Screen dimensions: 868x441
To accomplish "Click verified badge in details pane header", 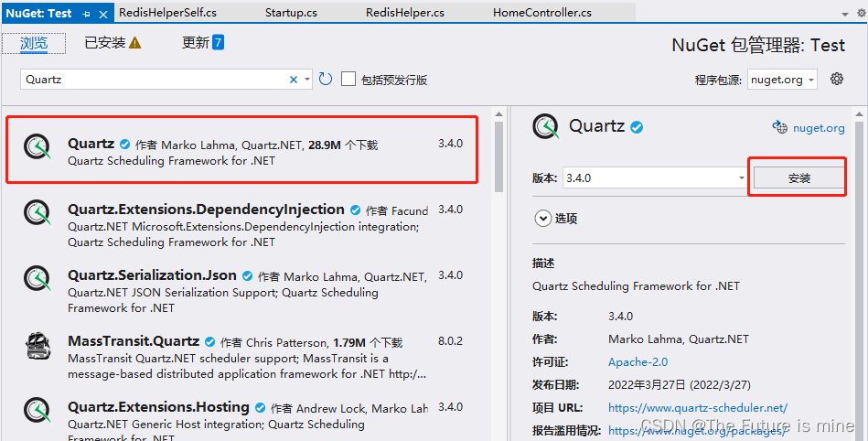I will pyautogui.click(x=638, y=127).
